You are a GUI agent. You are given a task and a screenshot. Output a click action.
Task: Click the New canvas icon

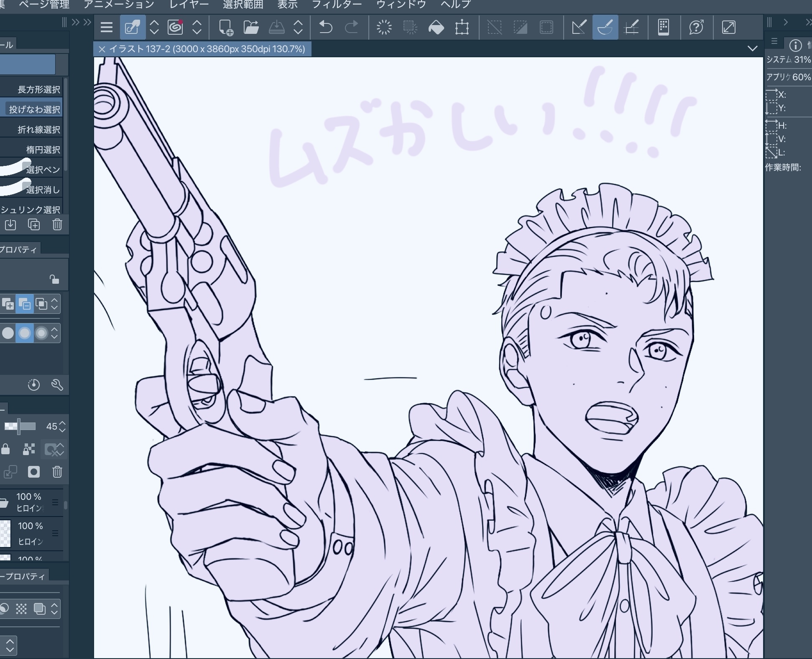226,28
